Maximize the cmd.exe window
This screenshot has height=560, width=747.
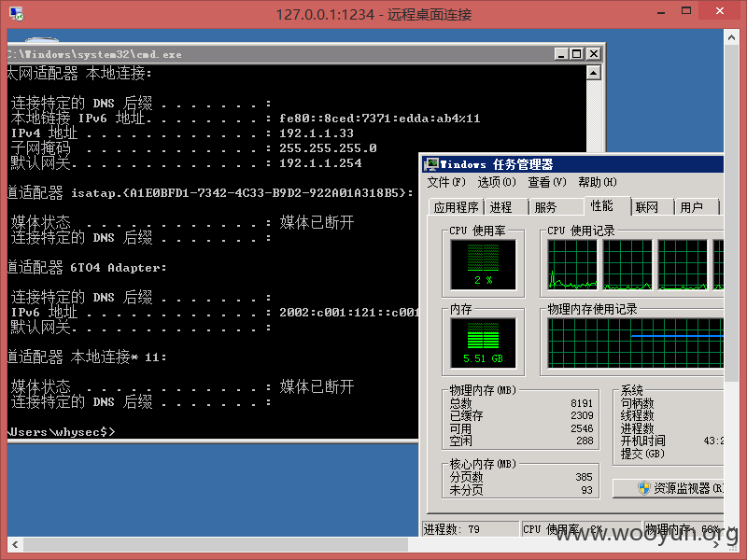576,54
